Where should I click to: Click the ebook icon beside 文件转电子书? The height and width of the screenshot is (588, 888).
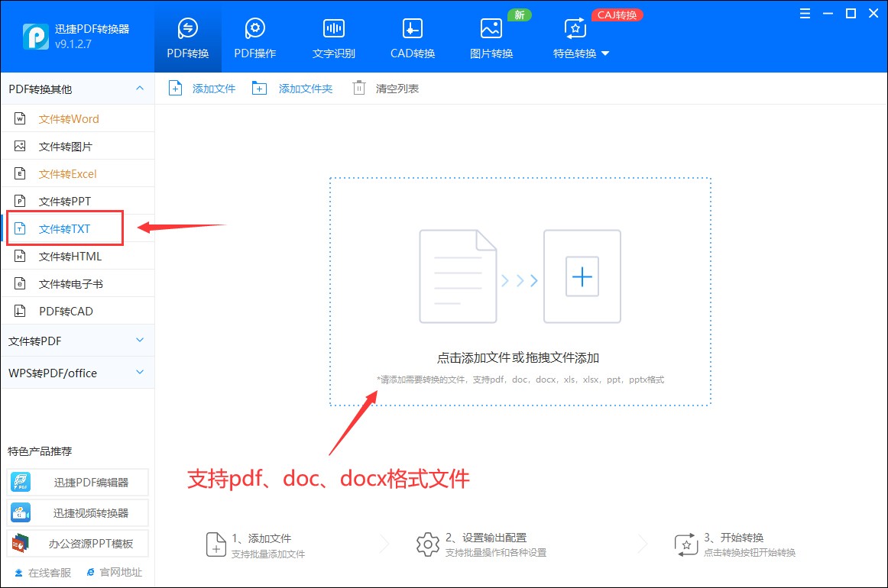(x=20, y=283)
